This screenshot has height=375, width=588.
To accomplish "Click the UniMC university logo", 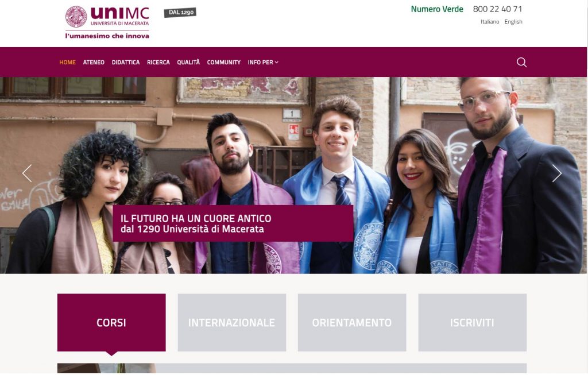I will tap(107, 22).
